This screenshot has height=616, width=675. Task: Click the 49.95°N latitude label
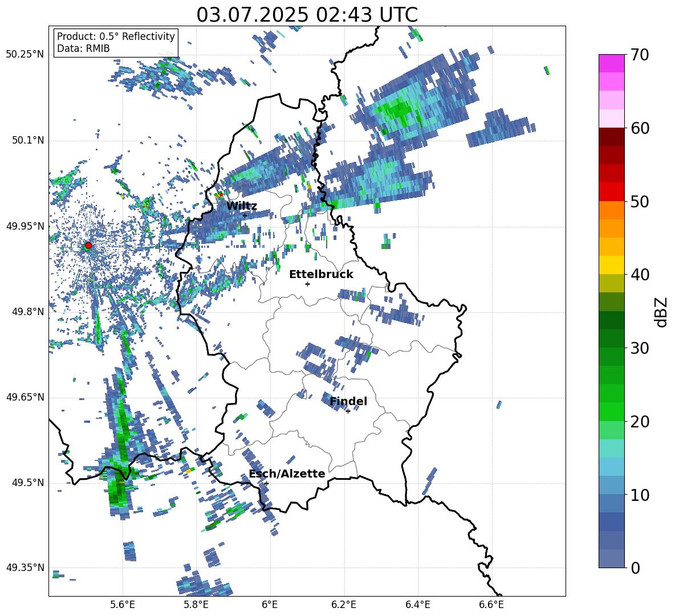pyautogui.click(x=25, y=226)
